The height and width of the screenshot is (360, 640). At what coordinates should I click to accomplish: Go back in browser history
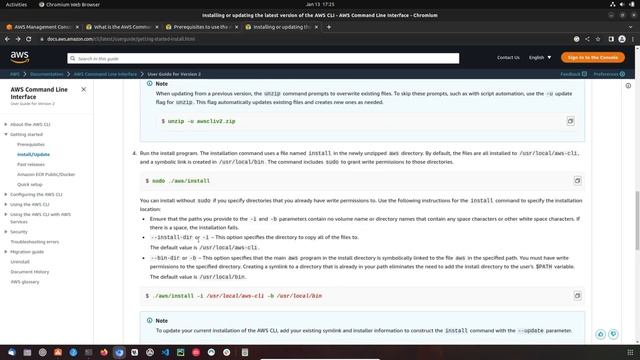tap(7, 39)
